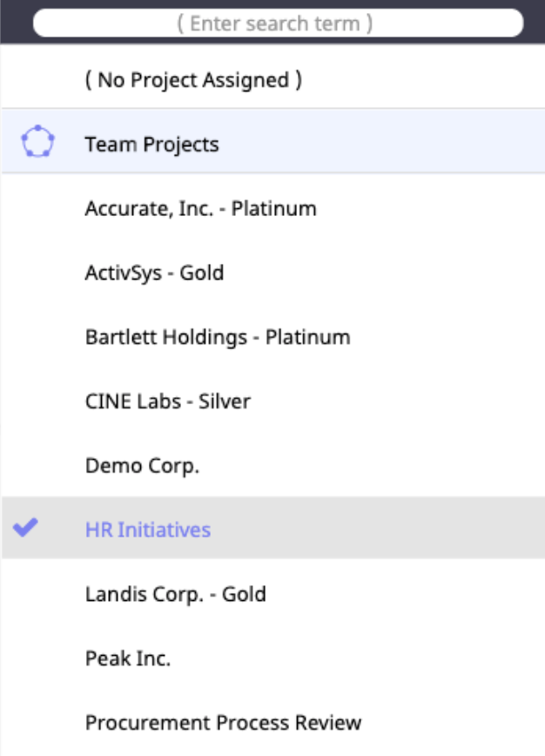The width and height of the screenshot is (545, 756).
Task: Click the Team Projects section header
Action: (x=152, y=144)
